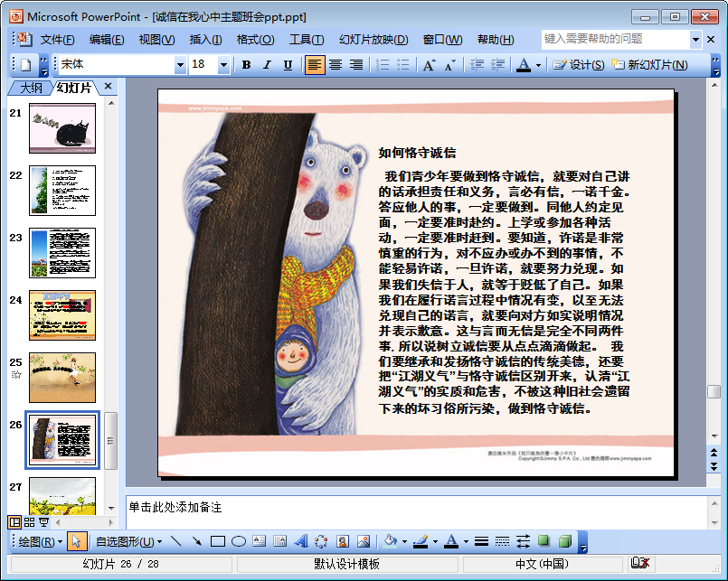Screen dimensions: 728x581
Task: Start slide show from current slide icon
Action: point(43,522)
